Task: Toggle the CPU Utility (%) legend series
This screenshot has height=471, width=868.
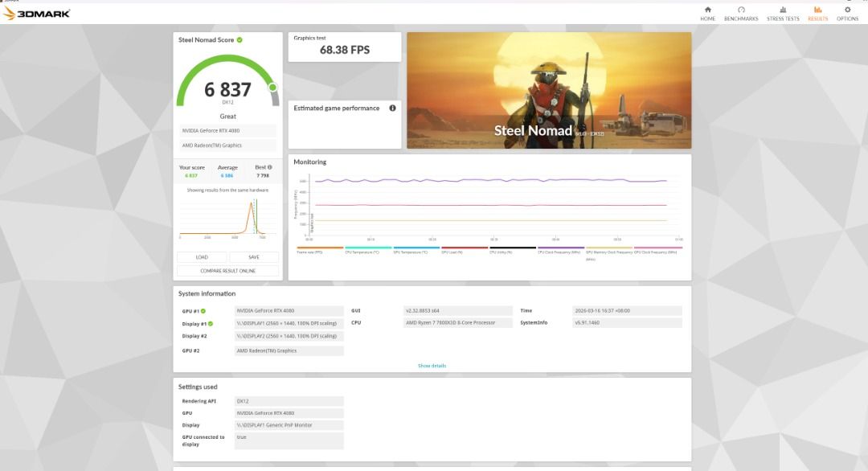Action: pyautogui.click(x=512, y=250)
